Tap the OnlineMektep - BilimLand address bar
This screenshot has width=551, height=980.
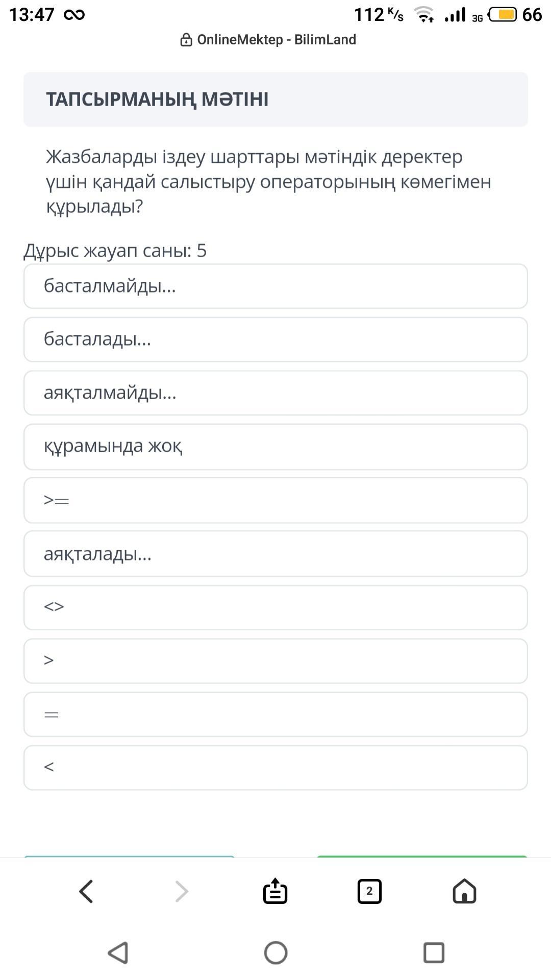pos(276,40)
